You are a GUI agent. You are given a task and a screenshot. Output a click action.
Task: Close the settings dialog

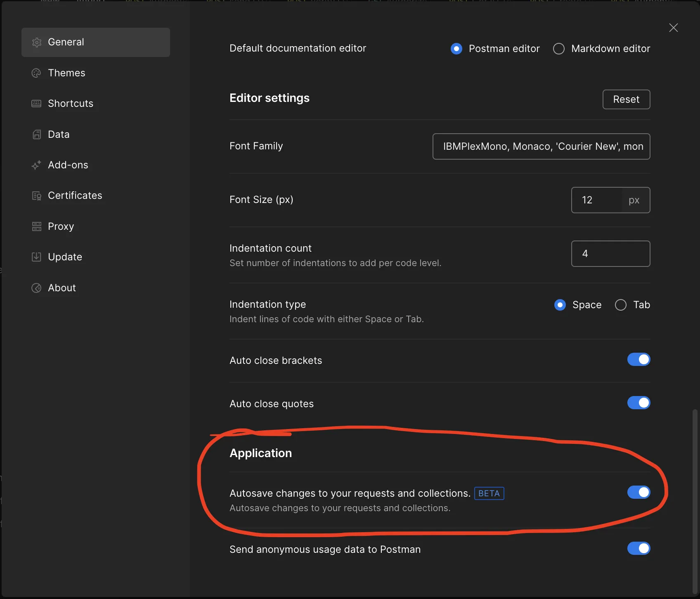[x=674, y=28]
